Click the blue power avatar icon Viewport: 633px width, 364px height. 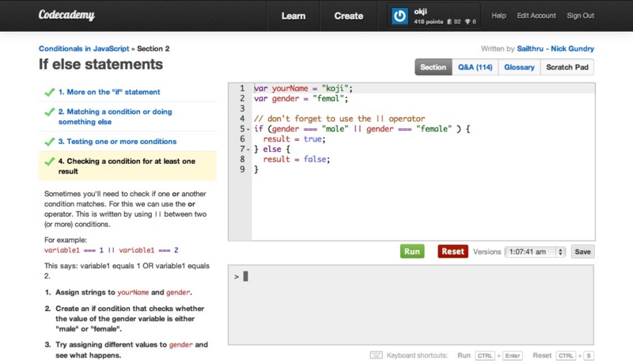coord(400,16)
